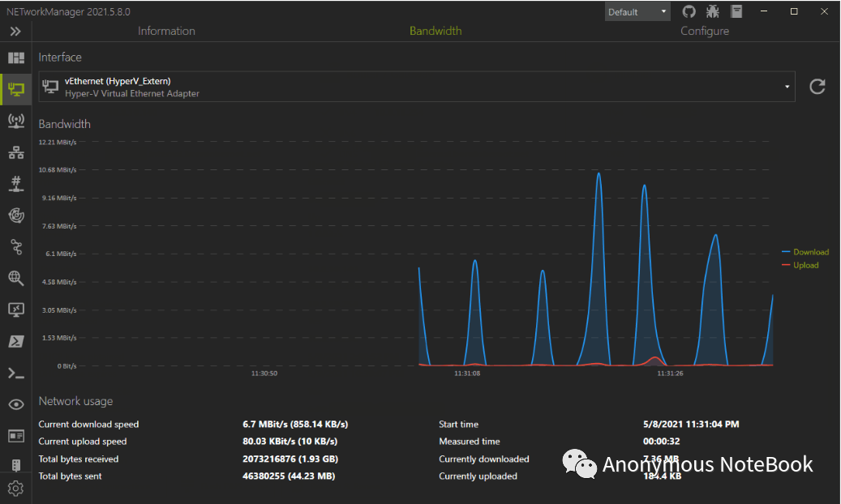
Task: Open the Remote Desktop monitor icon
Action: pos(16,310)
